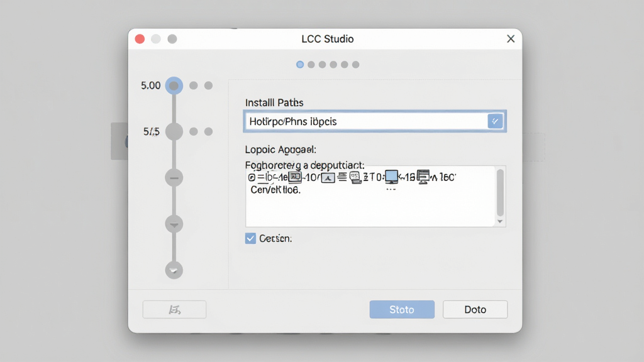The width and height of the screenshot is (644, 362).
Task: Click the down arrow of the text box scrollbar
Action: [500, 222]
